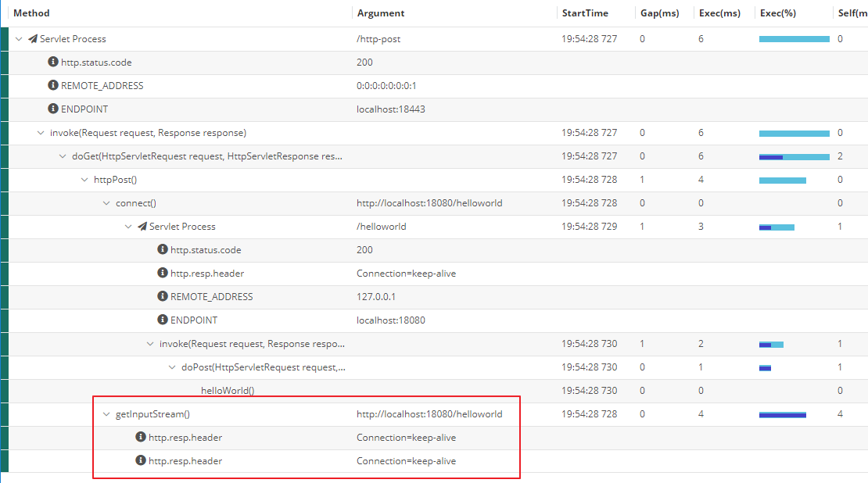Click the Exec(%) bar for getInputStream()

point(782,413)
